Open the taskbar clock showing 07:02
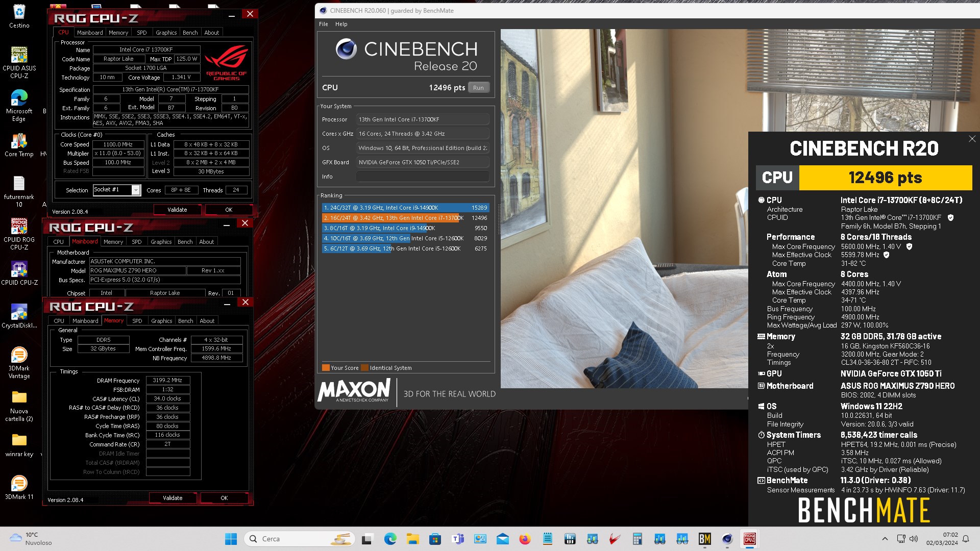The image size is (980, 551). tap(942, 539)
